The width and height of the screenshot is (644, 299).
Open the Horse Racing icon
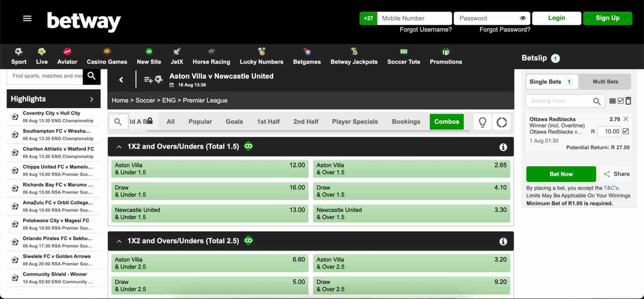coord(211,52)
